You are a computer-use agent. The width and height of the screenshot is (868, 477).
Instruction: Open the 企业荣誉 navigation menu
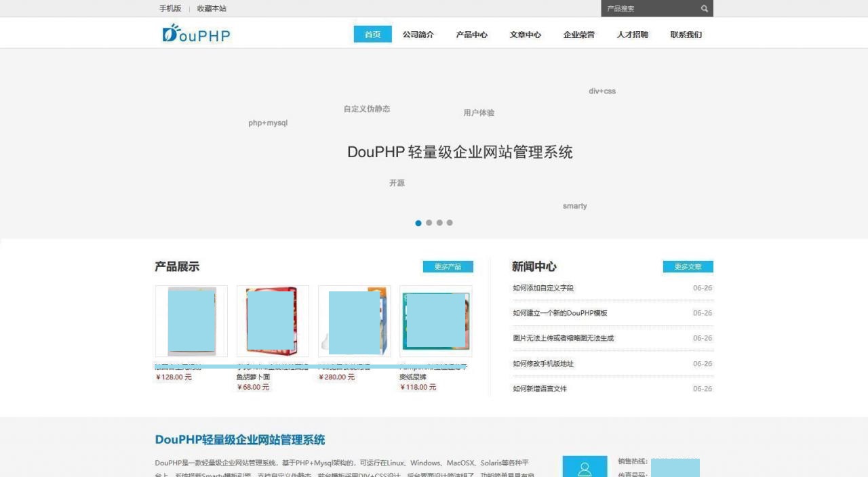point(579,34)
